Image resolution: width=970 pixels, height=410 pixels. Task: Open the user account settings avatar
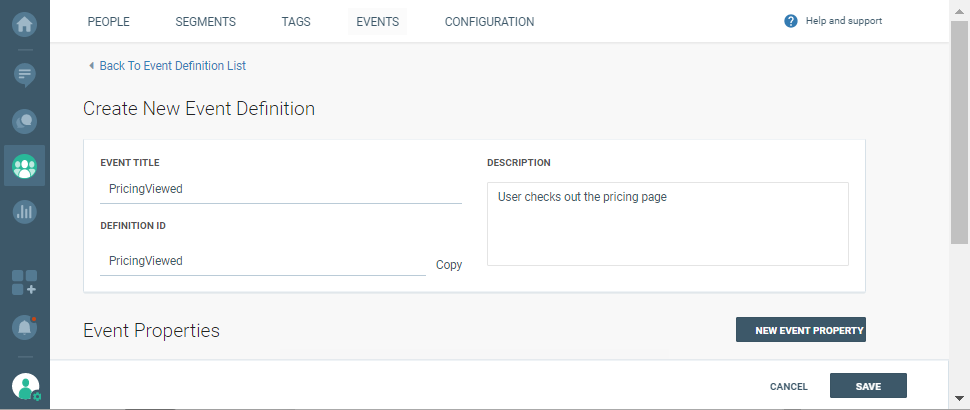[25, 386]
